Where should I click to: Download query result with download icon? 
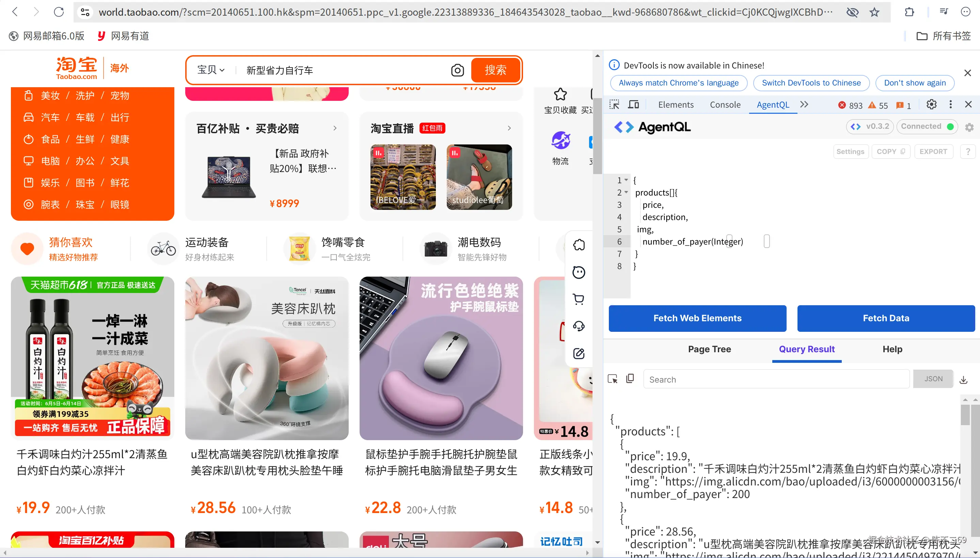tap(964, 379)
